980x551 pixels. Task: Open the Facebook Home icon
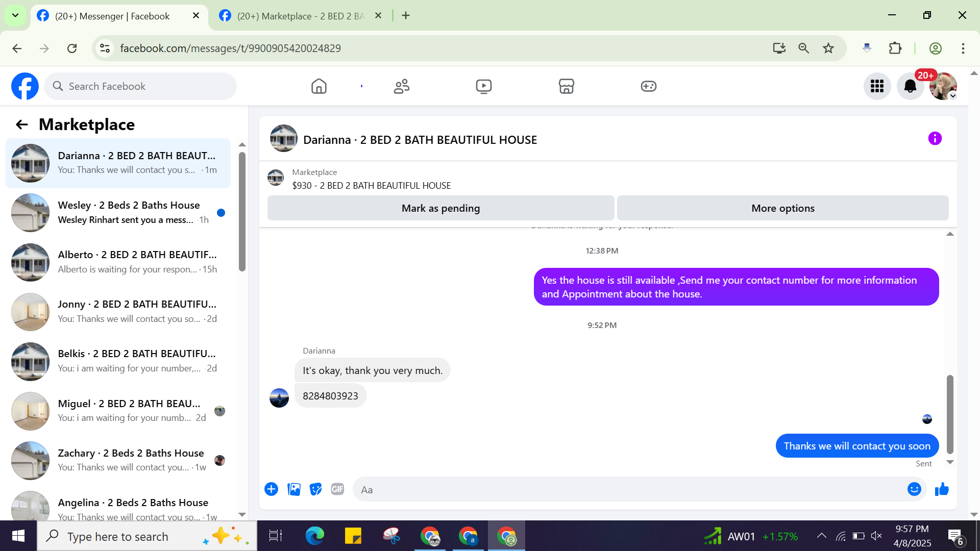pyautogui.click(x=318, y=86)
